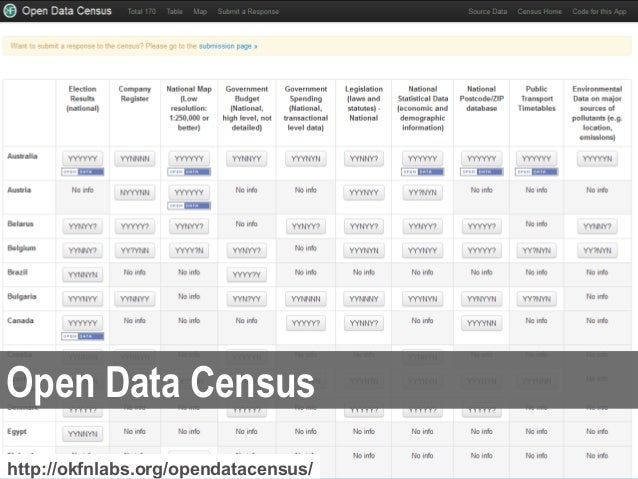638x479 pixels.
Task: Click Canada Legislation YYNNY? button
Action: pos(364,323)
